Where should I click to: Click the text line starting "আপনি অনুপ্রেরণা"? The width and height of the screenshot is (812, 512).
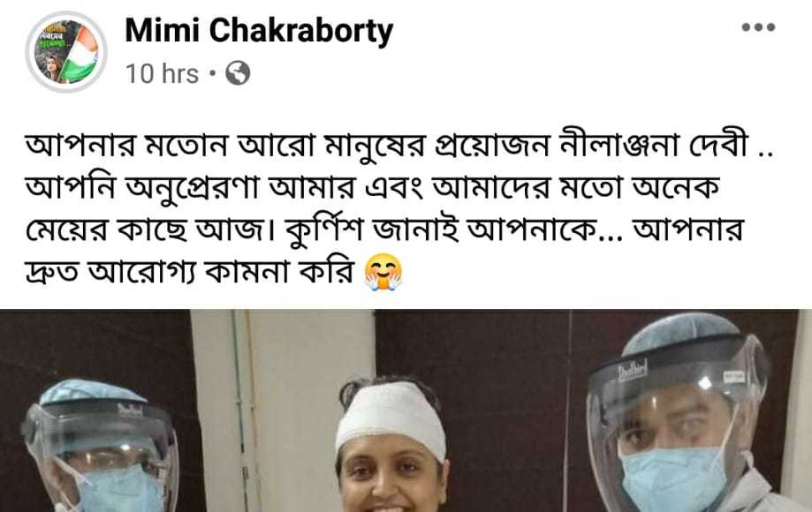(372, 187)
